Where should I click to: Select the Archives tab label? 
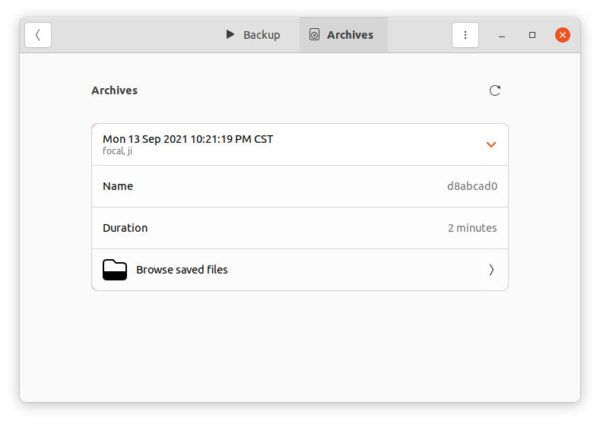point(350,35)
